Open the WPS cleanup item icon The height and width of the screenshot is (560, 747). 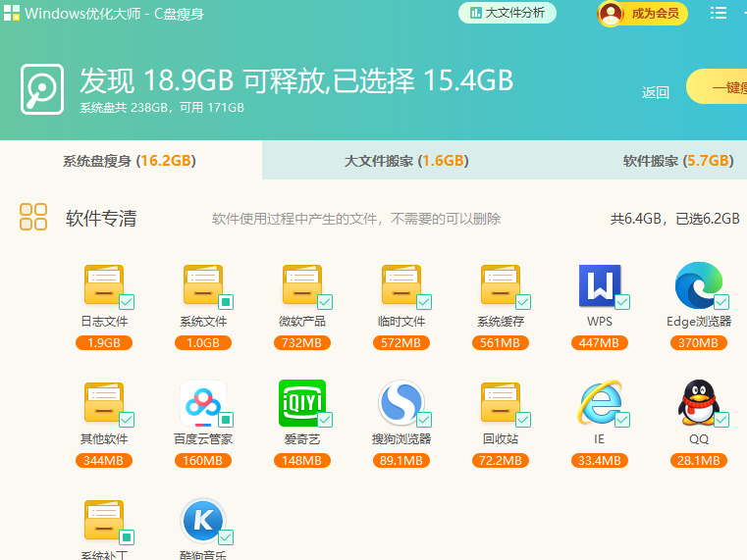[x=600, y=285]
